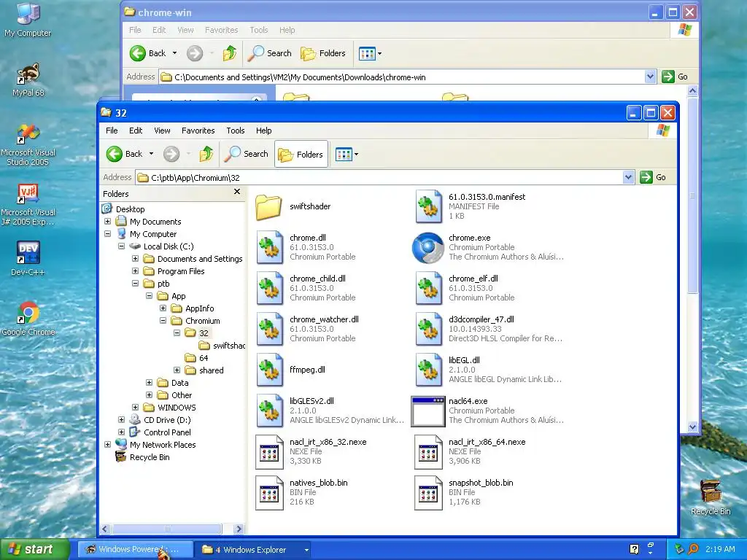Collapse the My Computer tree node
Screen dimensions: 747x560
click(x=108, y=234)
